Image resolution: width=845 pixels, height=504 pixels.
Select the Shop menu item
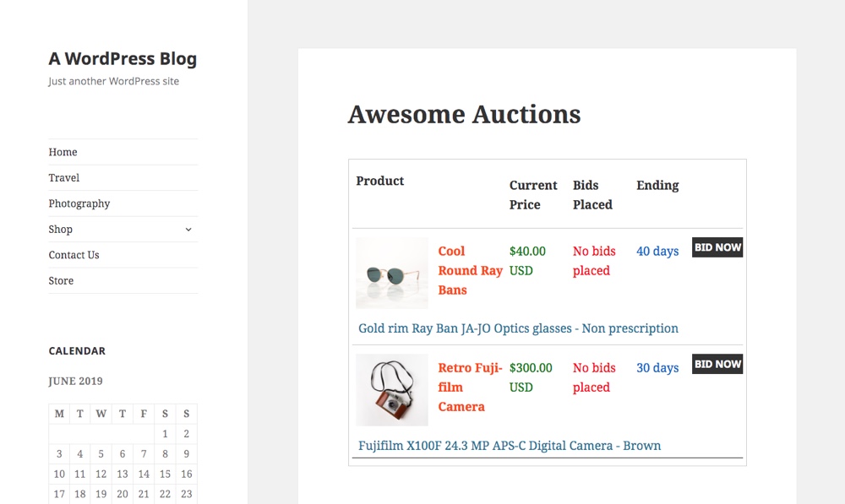point(60,230)
